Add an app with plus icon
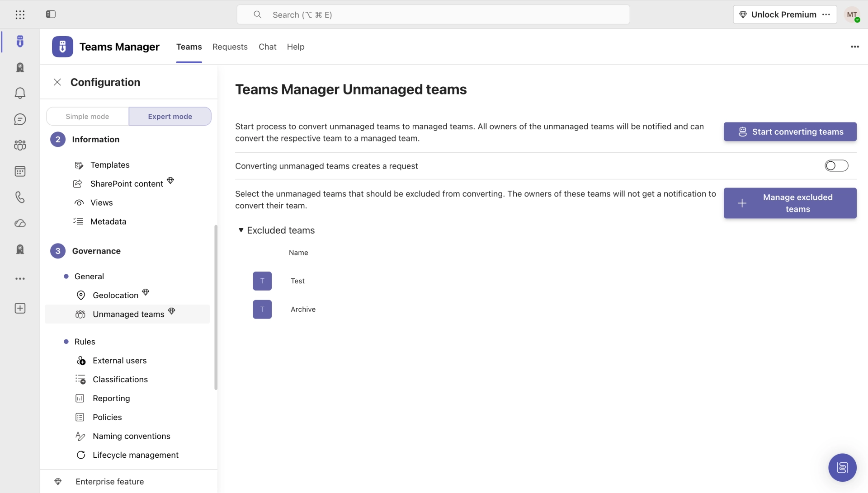This screenshot has height=493, width=868. pos(20,308)
